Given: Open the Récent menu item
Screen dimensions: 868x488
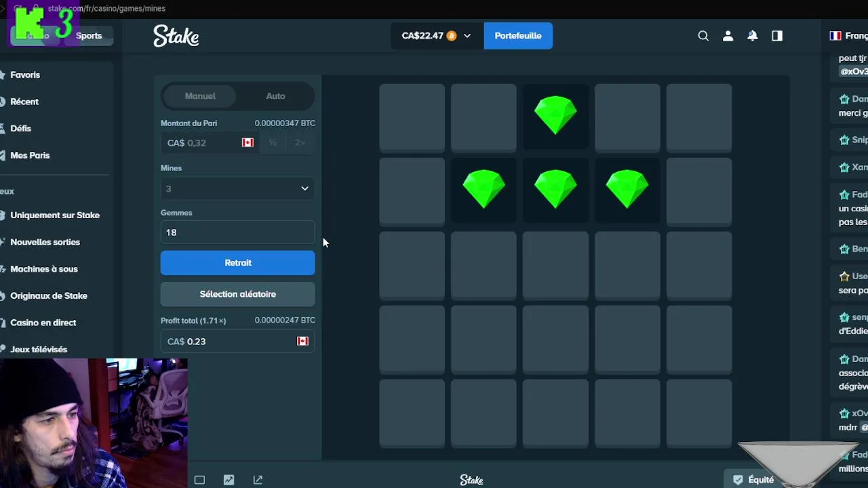Looking at the screenshot, I should coord(24,102).
